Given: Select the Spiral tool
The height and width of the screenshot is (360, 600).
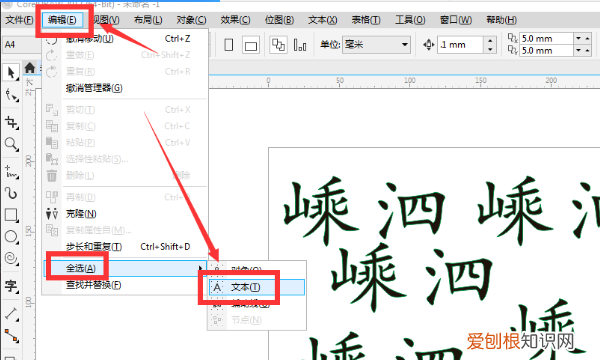Looking at the screenshot, I should [11, 259].
